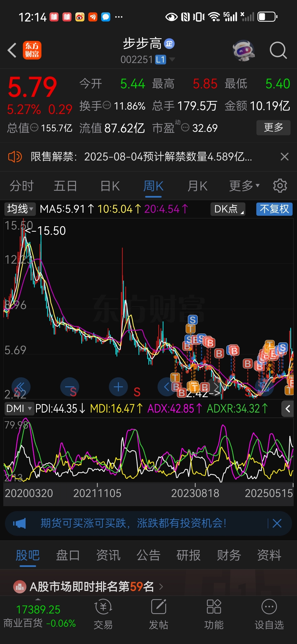297x644 pixels.
Task: Tap the blue S signal marker at top
Action: [193, 320]
